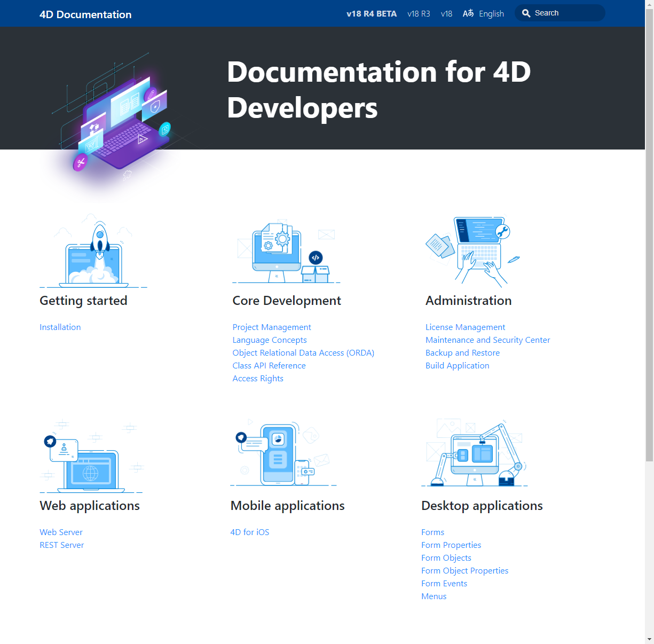Open the Installation link

pos(60,327)
